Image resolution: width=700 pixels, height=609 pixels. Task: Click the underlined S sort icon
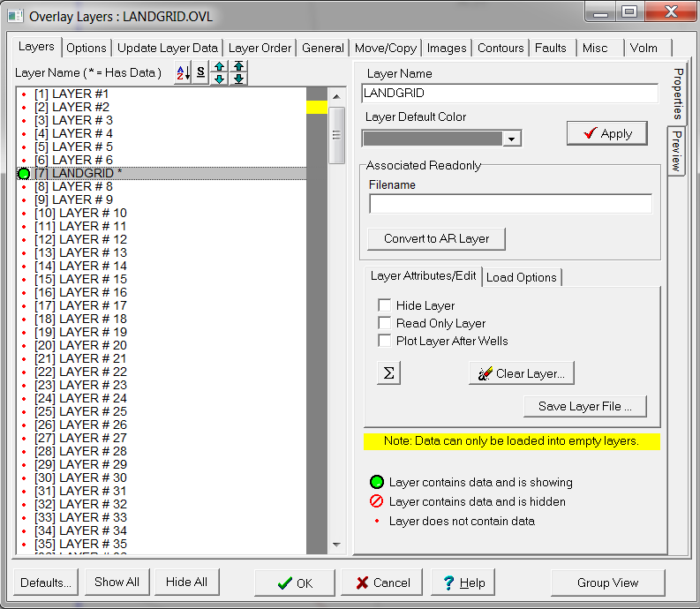coord(201,72)
